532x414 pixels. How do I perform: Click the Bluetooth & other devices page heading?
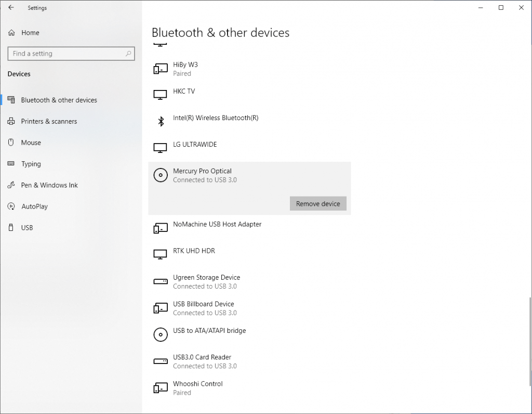tap(220, 33)
